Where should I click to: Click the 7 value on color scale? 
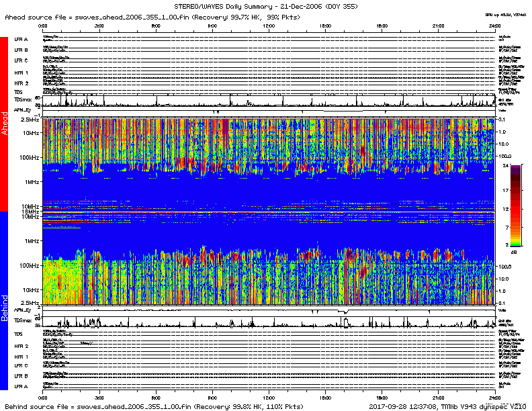pyautogui.click(x=507, y=227)
